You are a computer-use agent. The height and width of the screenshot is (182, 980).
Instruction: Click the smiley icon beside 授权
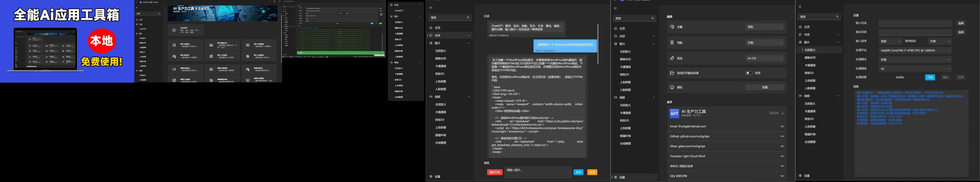click(672, 87)
